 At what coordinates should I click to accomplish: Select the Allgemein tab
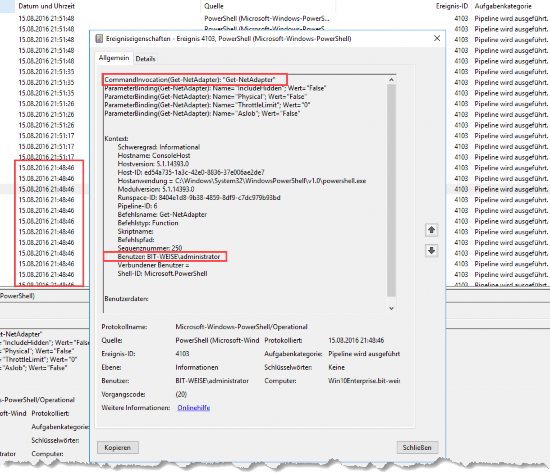(x=114, y=58)
